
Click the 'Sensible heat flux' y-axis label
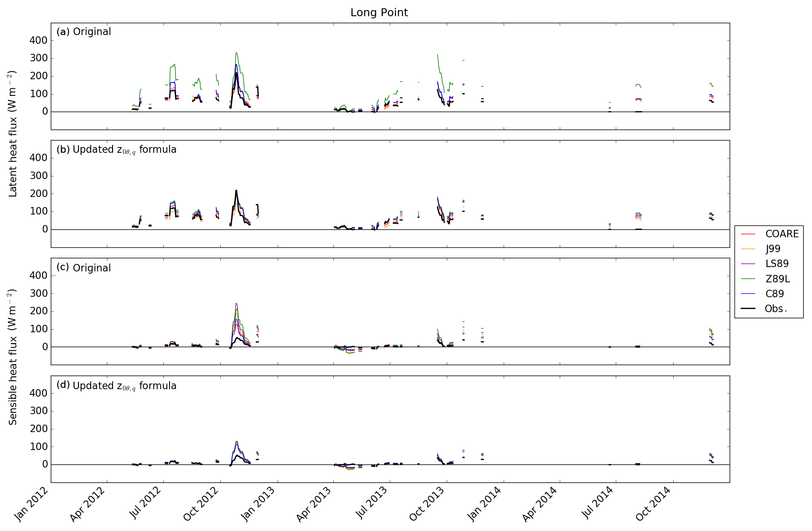(x=13, y=357)
